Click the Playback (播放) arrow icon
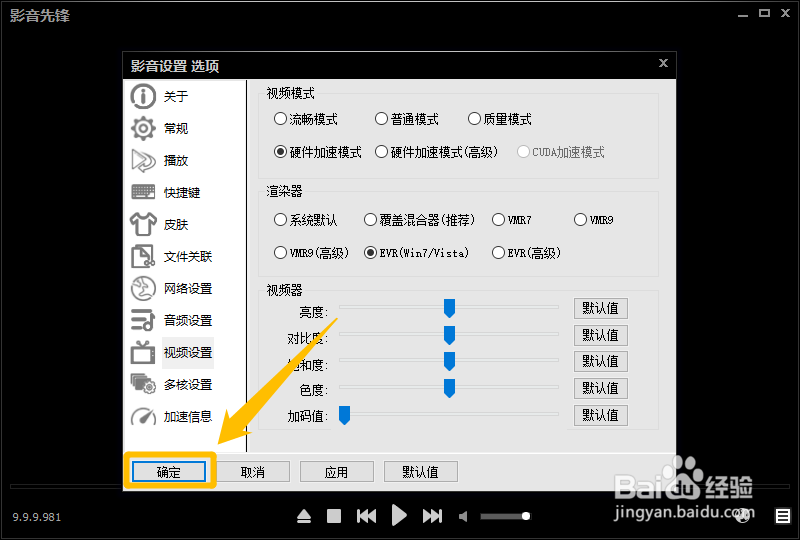800x540 pixels. pyautogui.click(x=143, y=160)
